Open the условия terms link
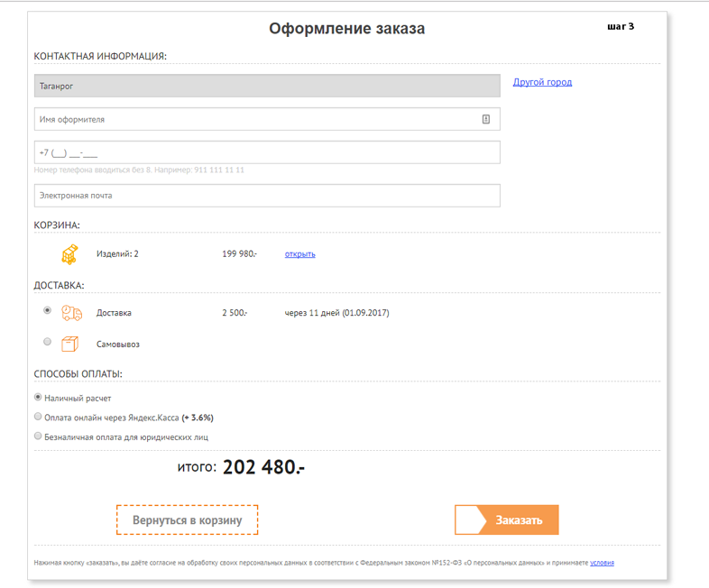The height and width of the screenshot is (588, 709). tap(602, 563)
